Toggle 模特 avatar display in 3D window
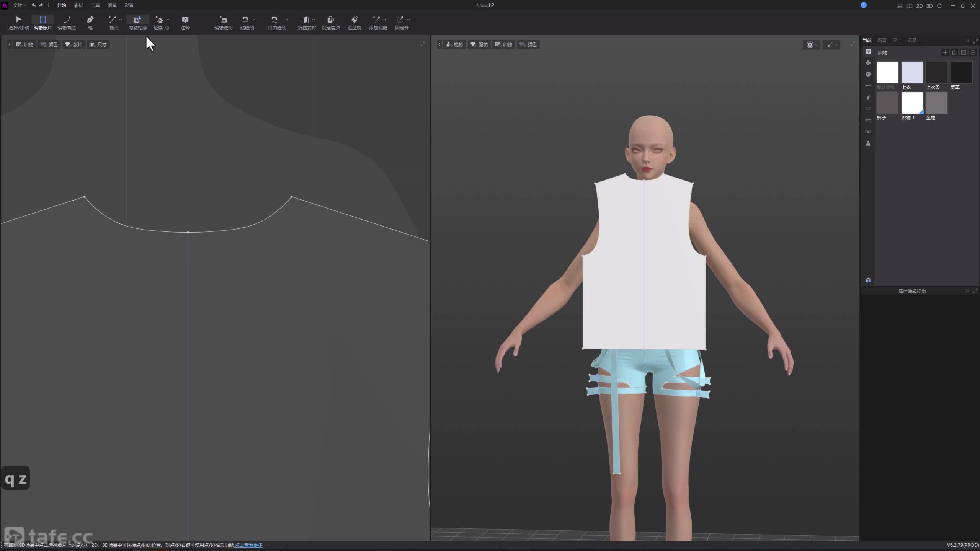 (454, 44)
